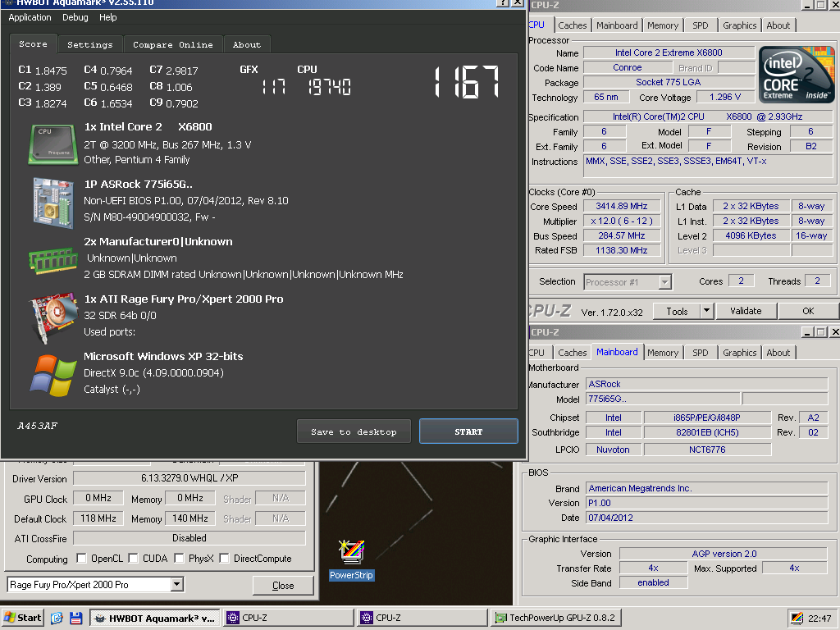840x630 pixels.
Task: Click the AGP version 2.0 field
Action: 724,554
